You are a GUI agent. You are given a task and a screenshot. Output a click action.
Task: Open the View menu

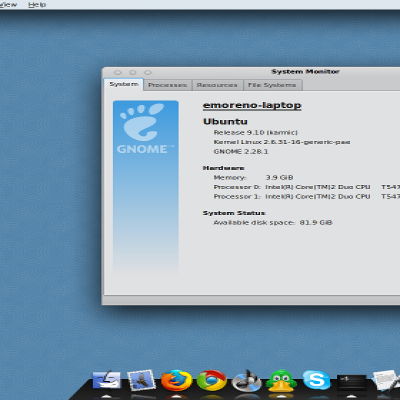click(x=8, y=5)
